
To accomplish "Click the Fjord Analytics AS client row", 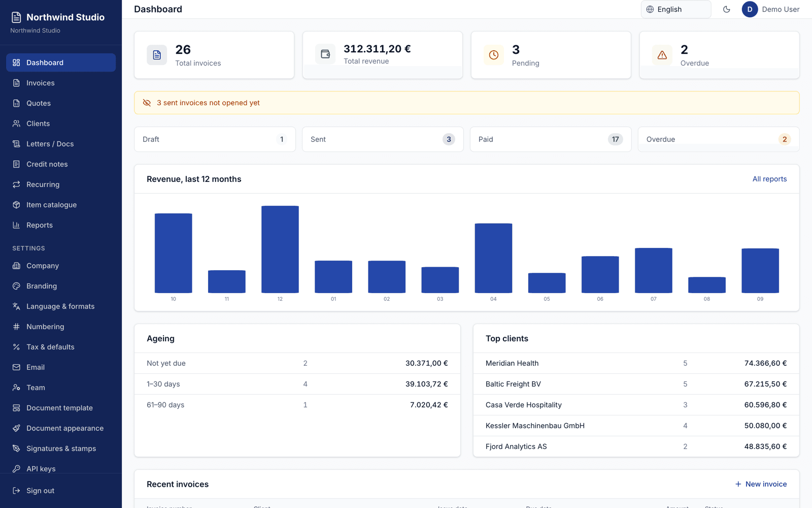I will click(x=636, y=447).
